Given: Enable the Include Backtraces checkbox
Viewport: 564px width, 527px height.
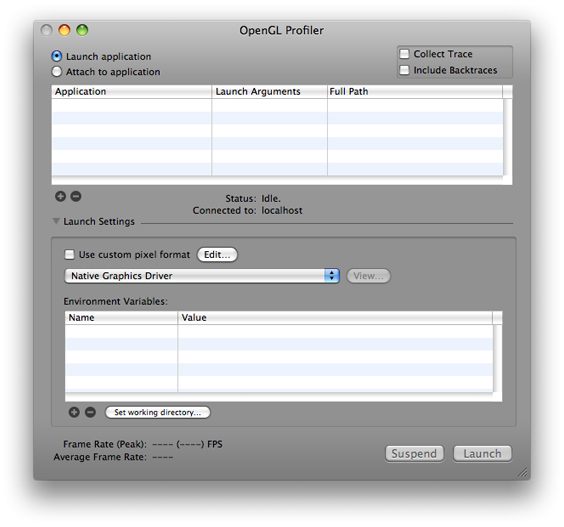Looking at the screenshot, I should (405, 70).
